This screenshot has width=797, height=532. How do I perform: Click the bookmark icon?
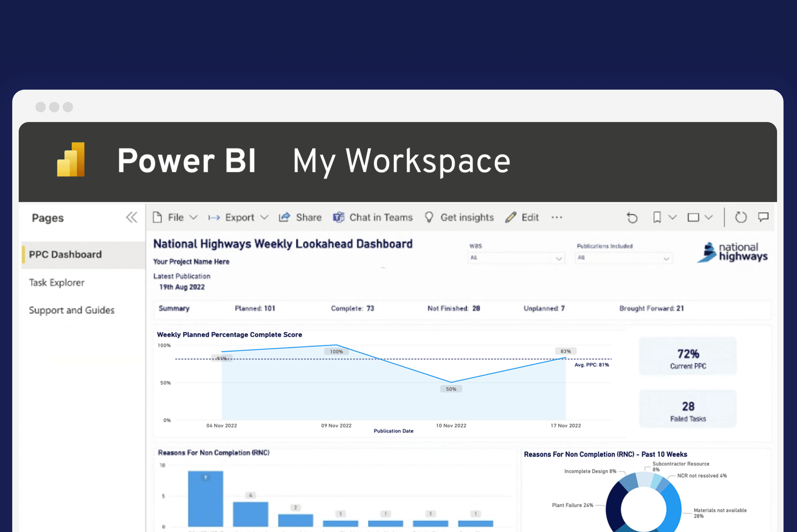tap(657, 217)
